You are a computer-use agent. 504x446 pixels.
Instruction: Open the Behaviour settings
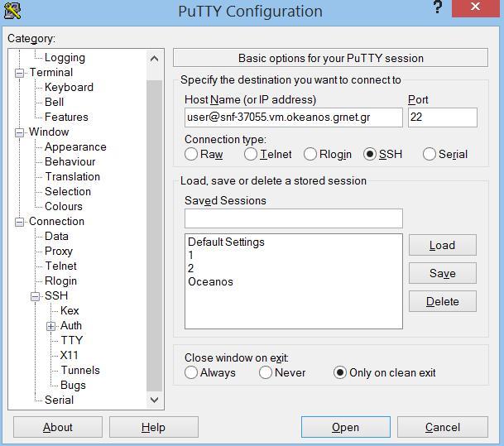coord(70,161)
